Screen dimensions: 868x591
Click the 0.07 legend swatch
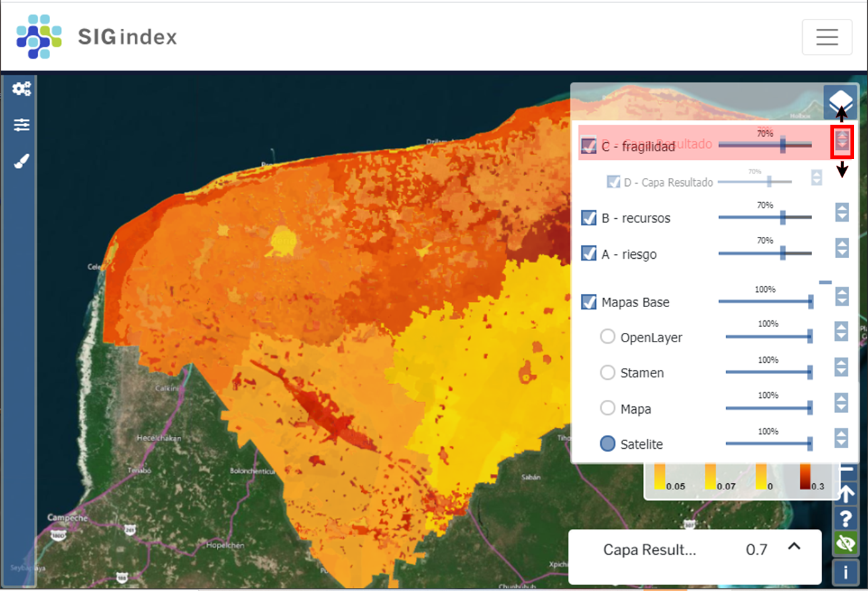(x=710, y=476)
